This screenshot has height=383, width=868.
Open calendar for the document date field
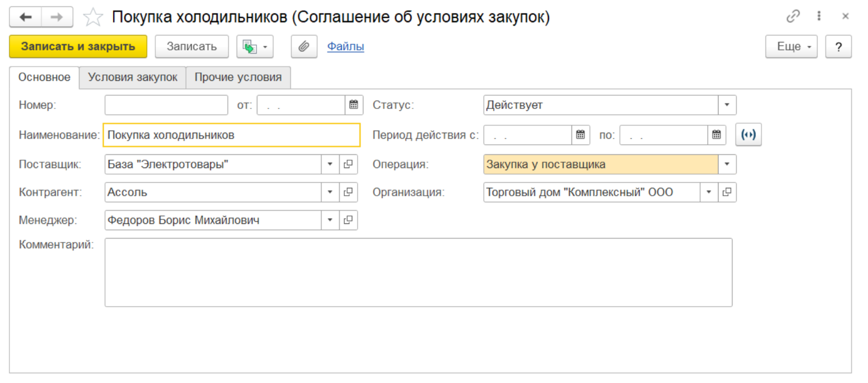(x=354, y=105)
